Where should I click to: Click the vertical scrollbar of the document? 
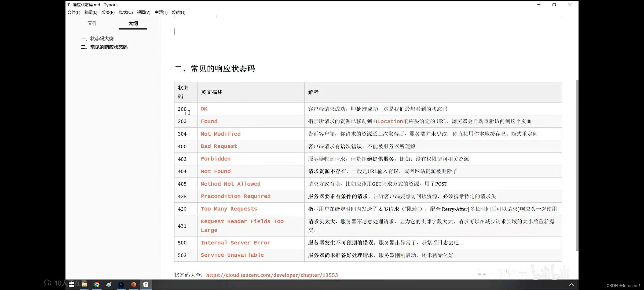pyautogui.click(x=577, y=165)
